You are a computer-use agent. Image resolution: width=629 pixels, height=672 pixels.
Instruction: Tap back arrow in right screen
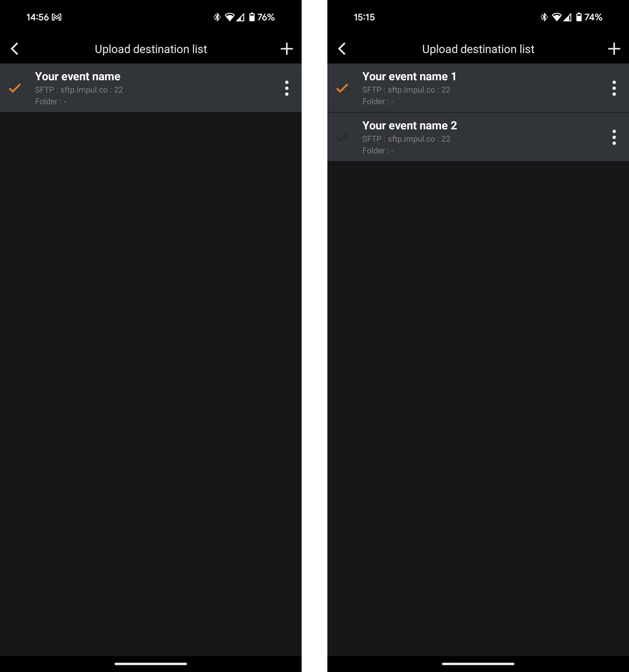point(342,49)
